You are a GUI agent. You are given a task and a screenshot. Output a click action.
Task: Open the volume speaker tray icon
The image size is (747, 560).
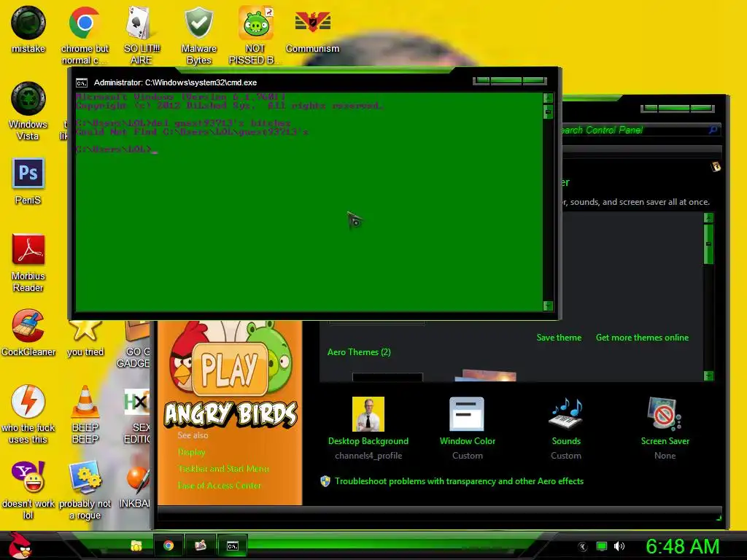(x=619, y=546)
